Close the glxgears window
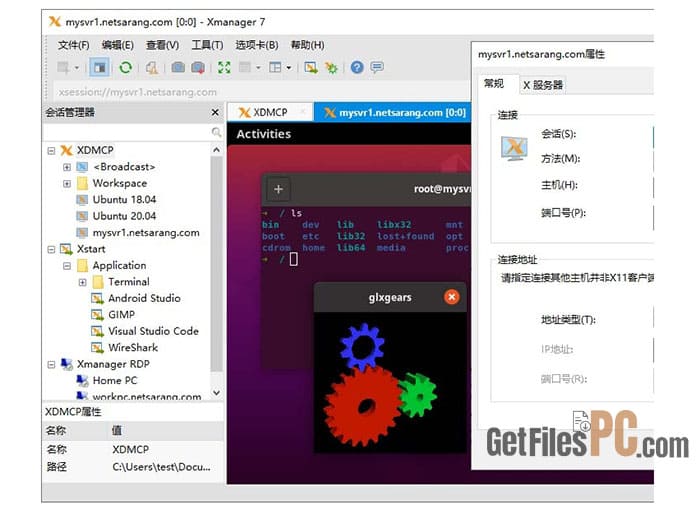 pos(452,297)
